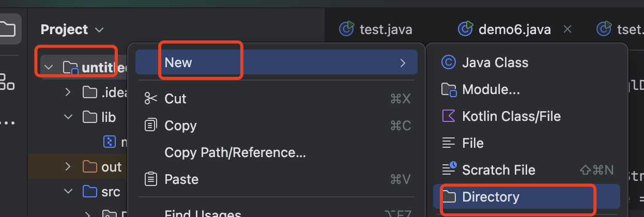Click the Scratch File icon
Screen dimensions: 644x217
point(448,169)
